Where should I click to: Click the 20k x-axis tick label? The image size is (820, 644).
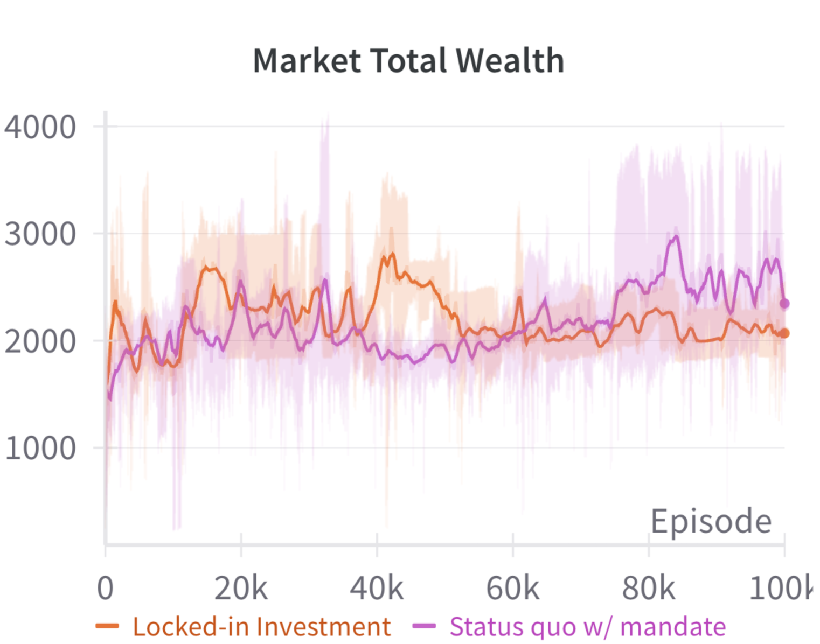tap(241, 588)
